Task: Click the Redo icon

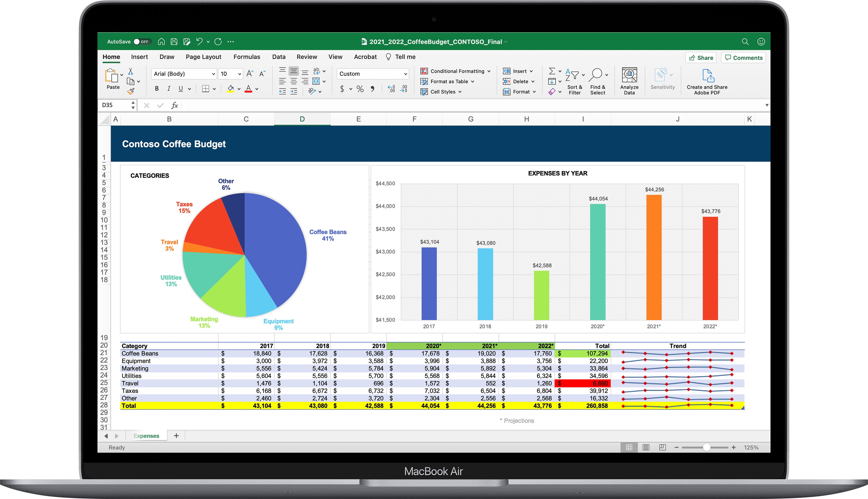Action: pyautogui.click(x=218, y=41)
